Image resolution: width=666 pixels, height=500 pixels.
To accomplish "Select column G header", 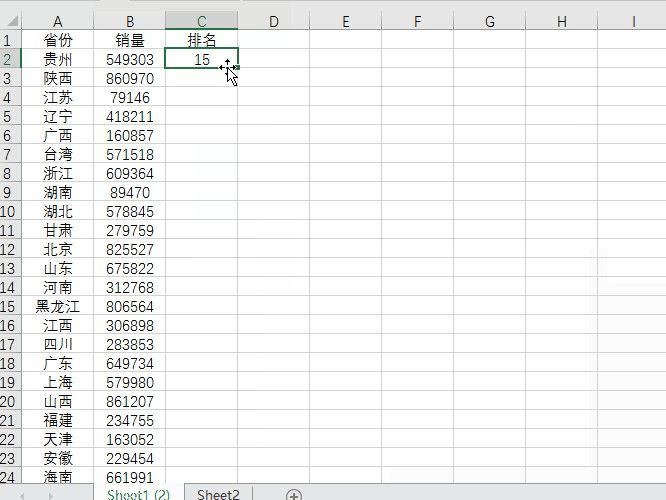I will click(x=490, y=21).
